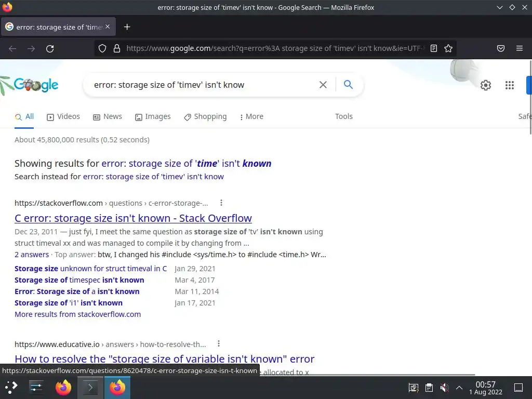Click the horizontal page scrollbar
Image resolution: width=532 pixels, height=399 pixels.
tap(368, 375)
